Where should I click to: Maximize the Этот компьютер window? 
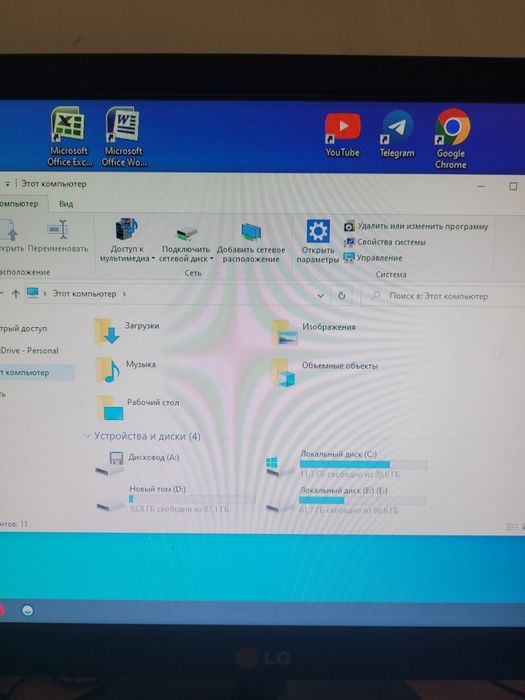(513, 186)
